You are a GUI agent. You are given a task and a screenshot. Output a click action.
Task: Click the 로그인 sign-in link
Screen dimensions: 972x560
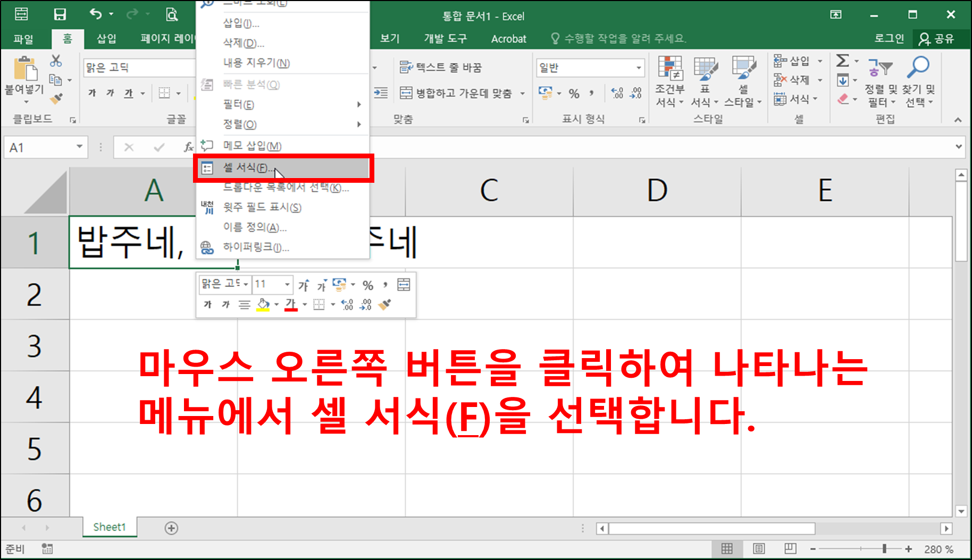tap(889, 39)
